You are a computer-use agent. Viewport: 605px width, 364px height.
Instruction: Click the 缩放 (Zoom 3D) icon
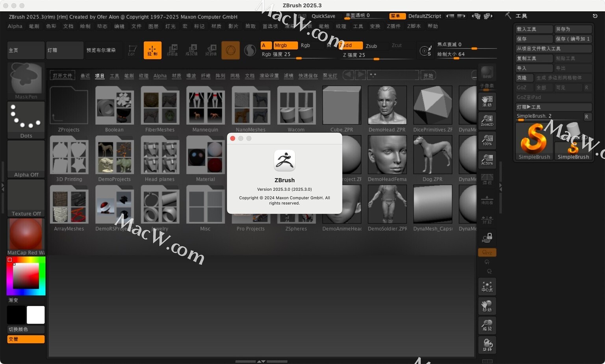click(487, 325)
